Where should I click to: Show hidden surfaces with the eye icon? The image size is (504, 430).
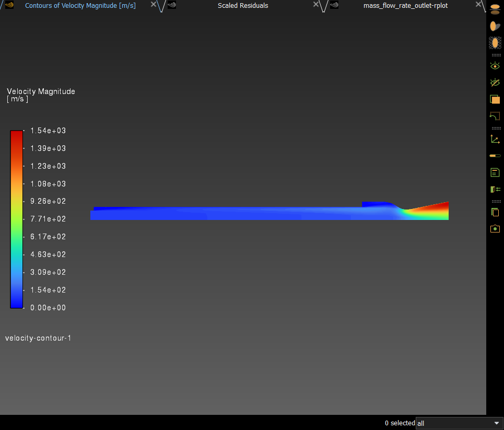pyautogui.click(x=495, y=66)
